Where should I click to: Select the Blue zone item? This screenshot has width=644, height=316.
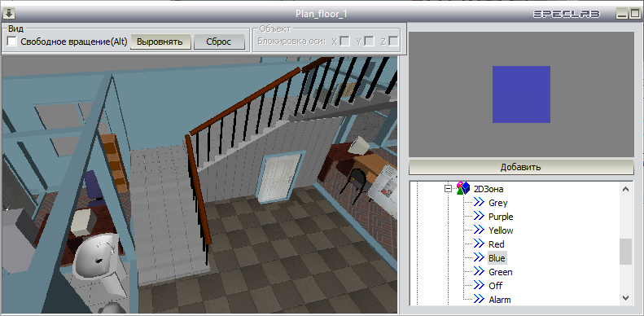pyautogui.click(x=497, y=258)
